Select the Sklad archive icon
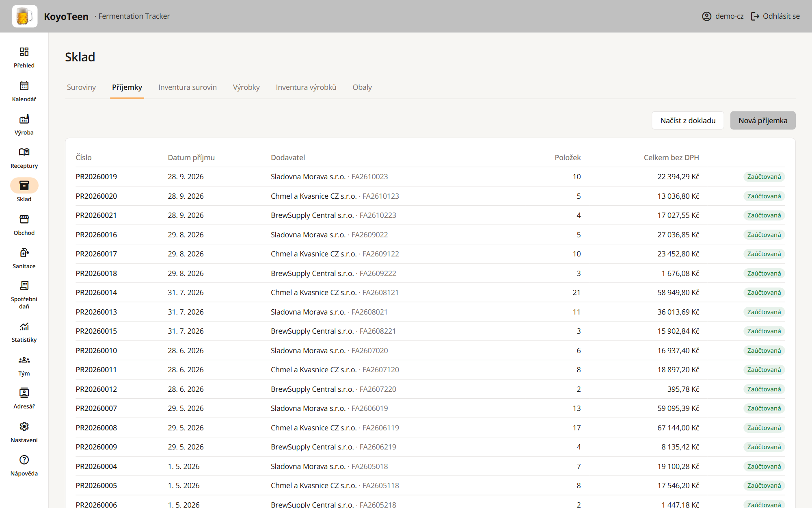Screen dimensions: 812x508 pos(24,185)
